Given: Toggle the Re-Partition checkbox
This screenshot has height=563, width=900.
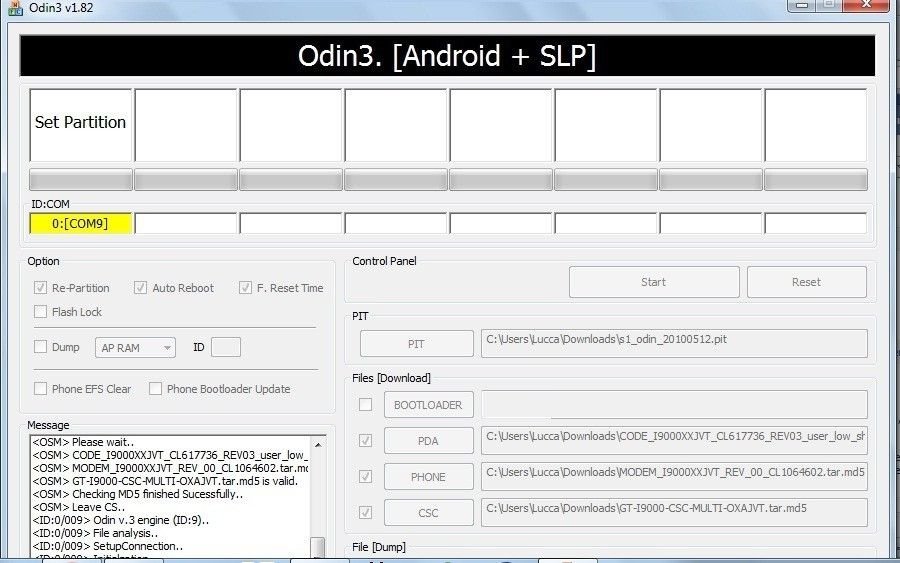Looking at the screenshot, I should (x=40, y=288).
